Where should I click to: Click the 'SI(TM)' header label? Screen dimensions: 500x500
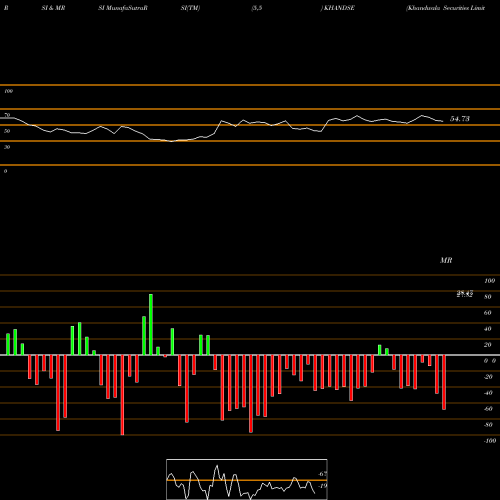[190, 8]
